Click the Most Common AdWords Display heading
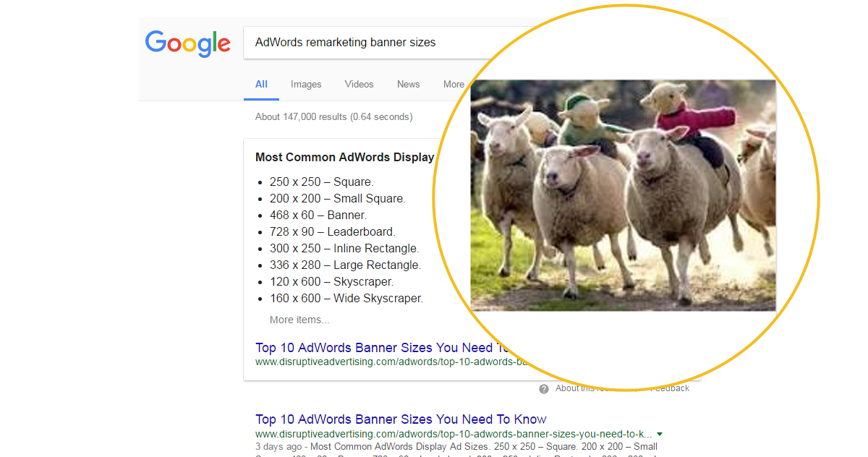Viewport: 868px width, 457px height. 345,157
